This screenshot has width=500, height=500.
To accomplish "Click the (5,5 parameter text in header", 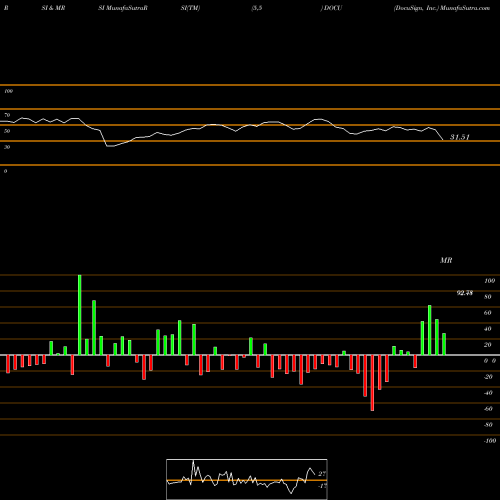I will pos(257,8).
